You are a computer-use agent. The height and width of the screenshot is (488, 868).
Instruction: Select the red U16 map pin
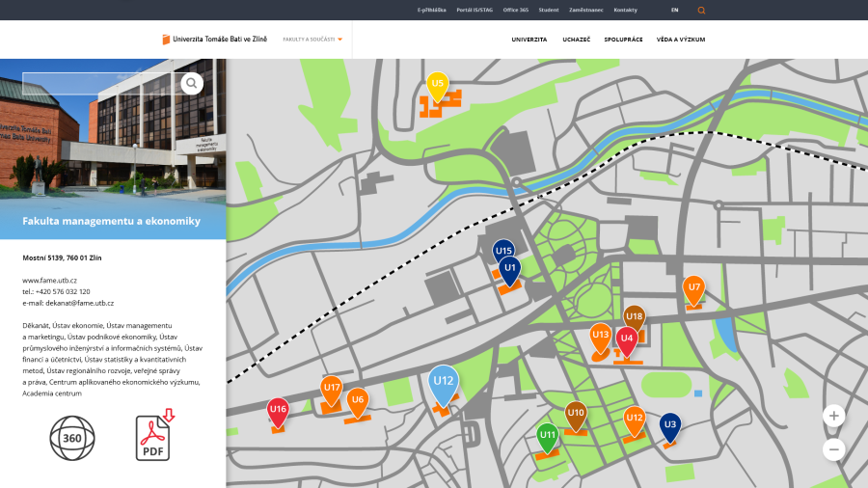[278, 410]
